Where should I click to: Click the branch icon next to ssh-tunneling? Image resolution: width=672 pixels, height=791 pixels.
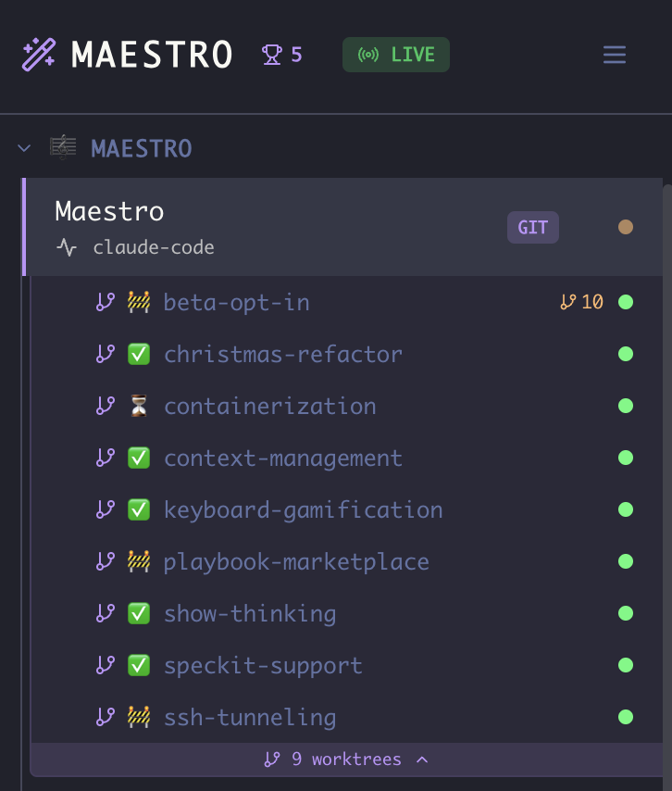tap(105, 717)
